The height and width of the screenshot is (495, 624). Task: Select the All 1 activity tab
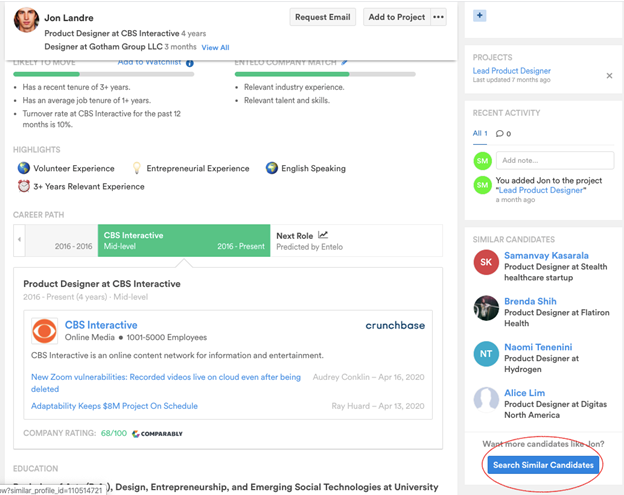(x=480, y=133)
